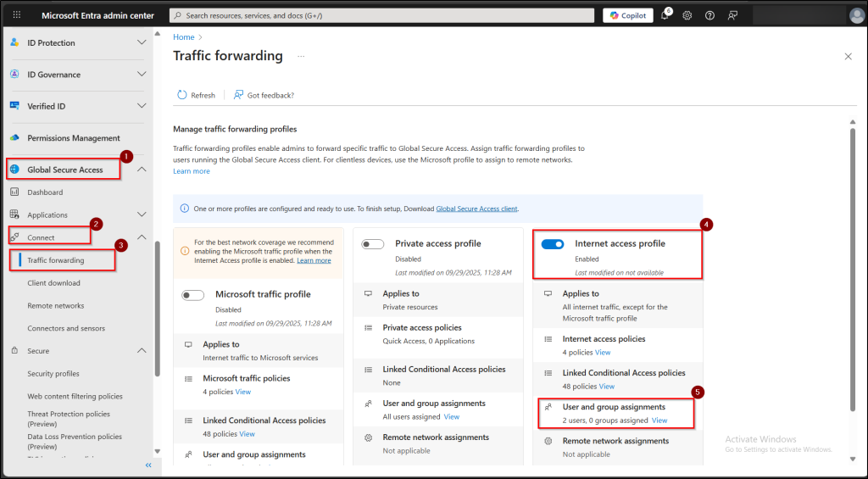The height and width of the screenshot is (479, 868).
Task: Collapse the sidebar with double-chevron icon
Action: tap(147, 465)
